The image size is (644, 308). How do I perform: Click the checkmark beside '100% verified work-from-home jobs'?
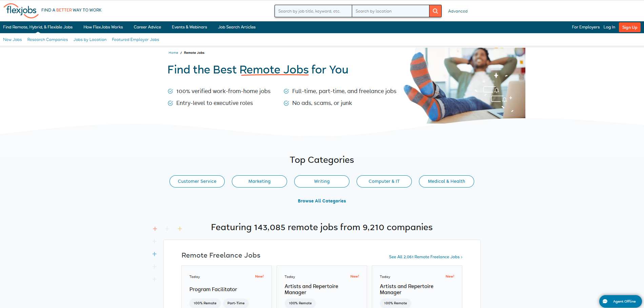point(170,91)
